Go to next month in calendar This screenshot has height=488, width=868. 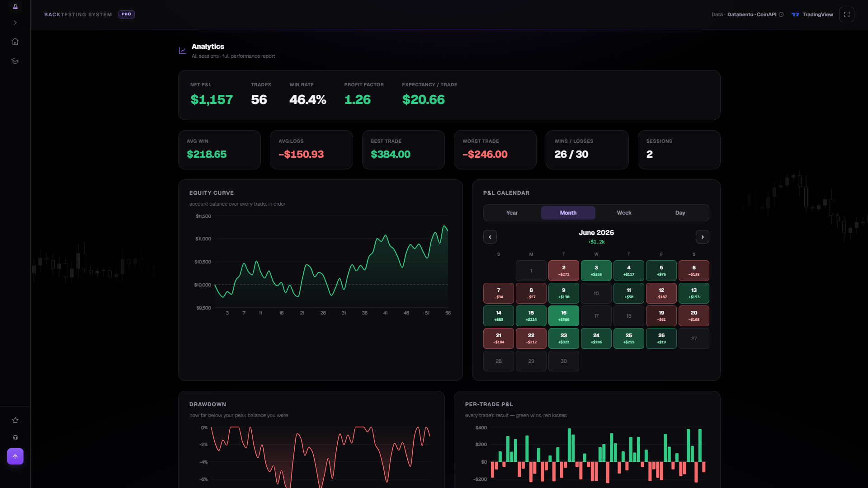[703, 237]
